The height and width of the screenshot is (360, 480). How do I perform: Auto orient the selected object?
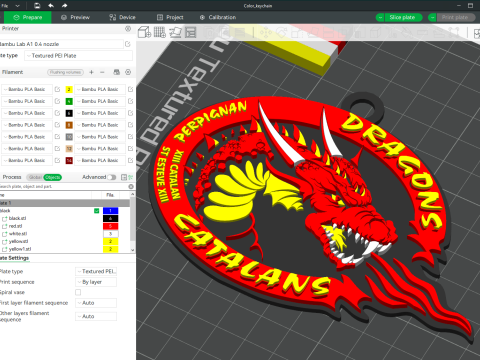[x=175, y=32]
